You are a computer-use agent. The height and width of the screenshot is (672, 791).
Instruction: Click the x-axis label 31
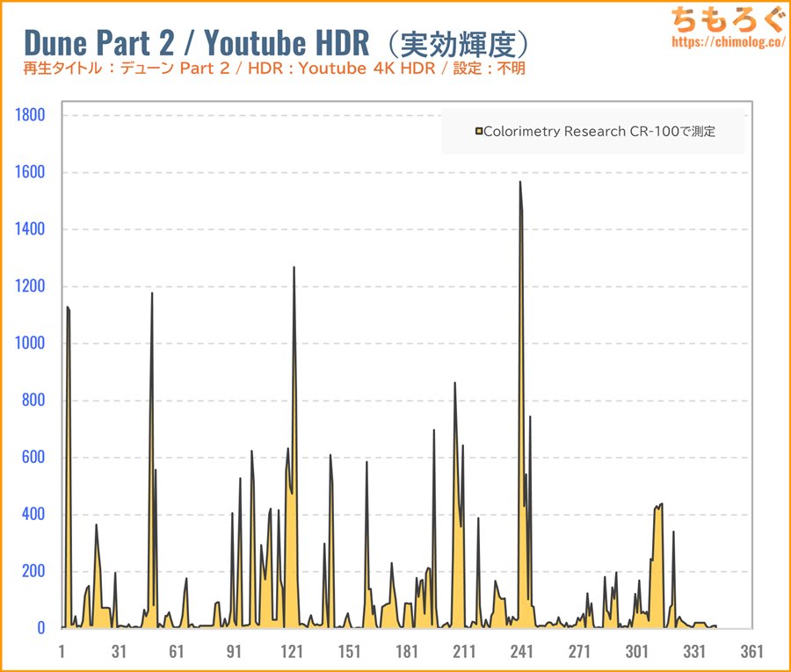point(119,651)
